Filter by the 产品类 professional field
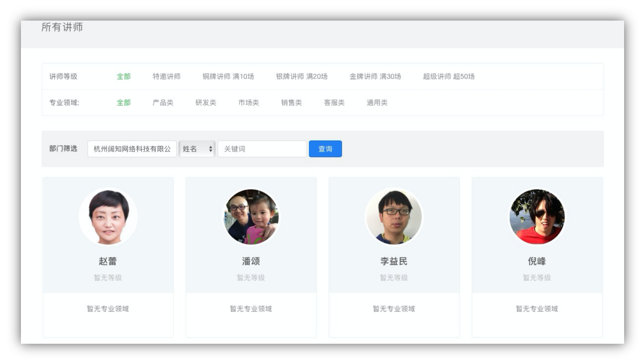The width and height of the screenshot is (644, 364). pos(162,103)
